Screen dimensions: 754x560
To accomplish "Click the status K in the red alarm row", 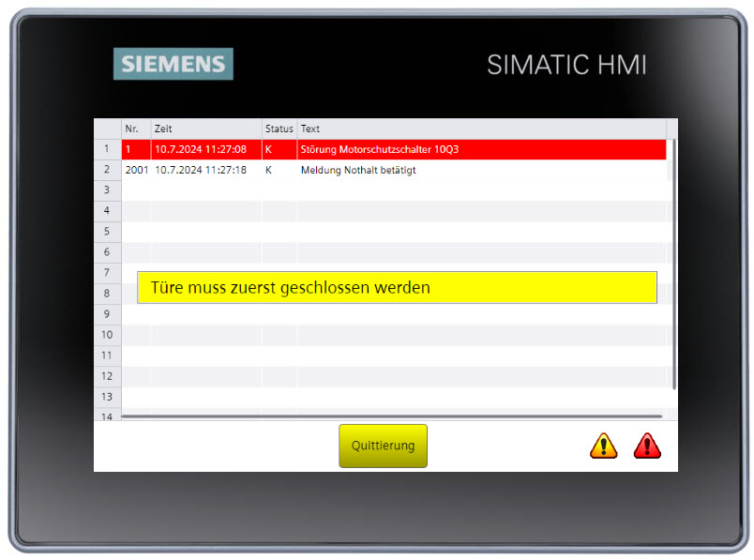I will pyautogui.click(x=269, y=149).
